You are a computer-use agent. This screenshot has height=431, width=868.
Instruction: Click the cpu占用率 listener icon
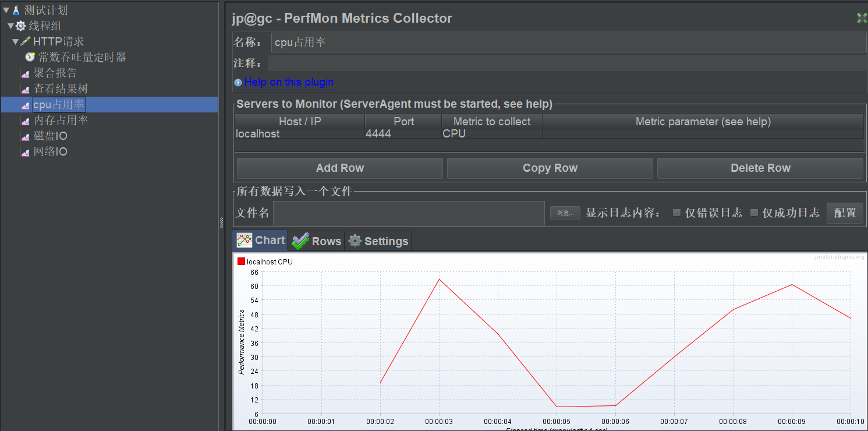click(x=25, y=105)
